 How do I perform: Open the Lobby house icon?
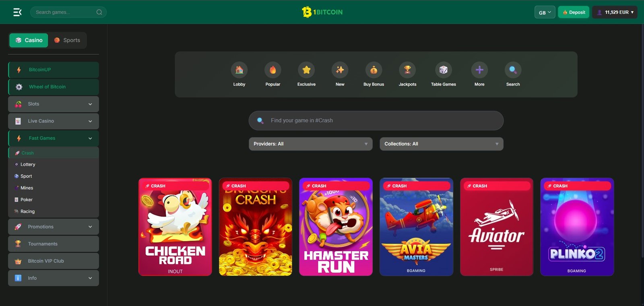click(x=239, y=70)
